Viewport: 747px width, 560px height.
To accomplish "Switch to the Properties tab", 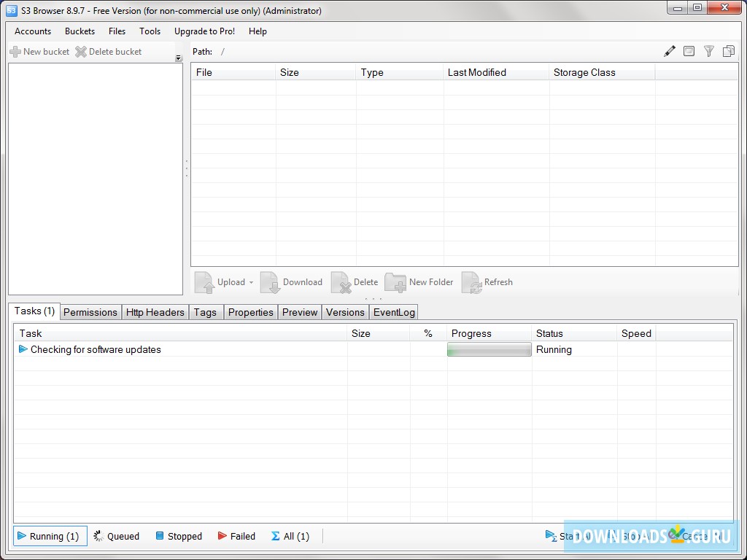I will (251, 312).
